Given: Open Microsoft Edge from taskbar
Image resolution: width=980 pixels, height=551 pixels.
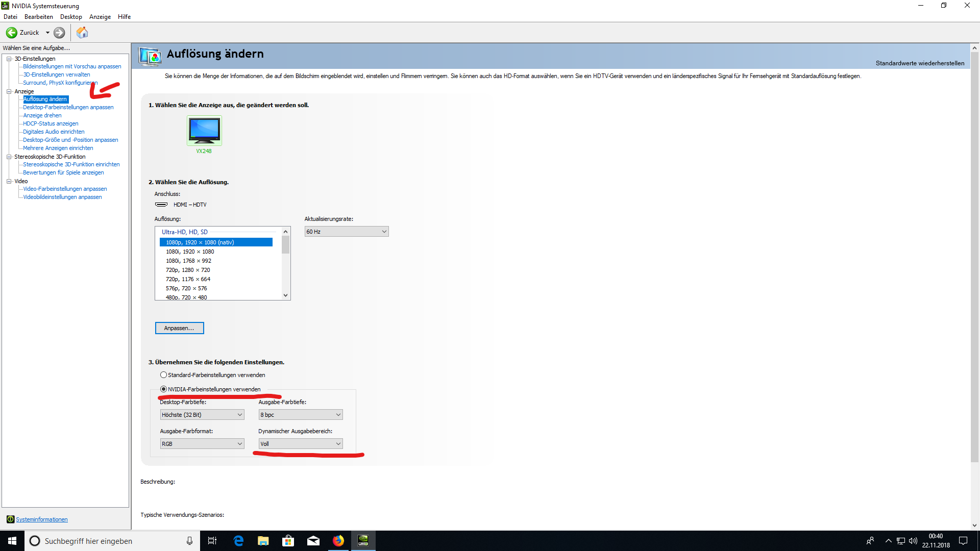Looking at the screenshot, I should pos(238,541).
